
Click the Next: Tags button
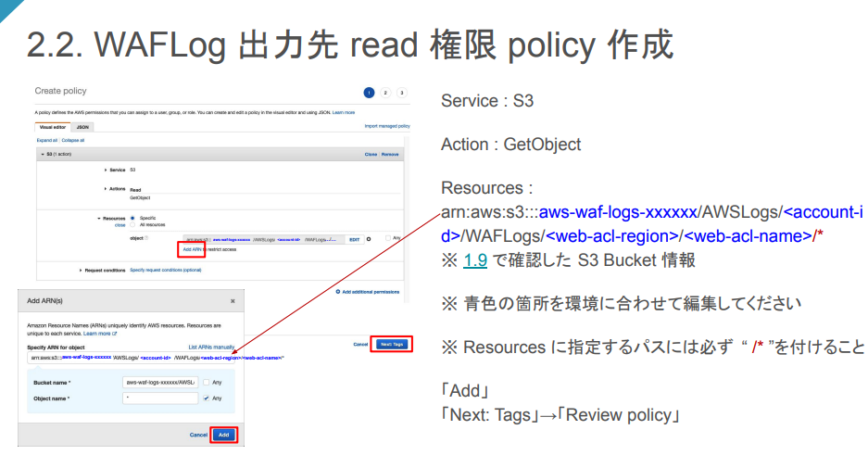[x=391, y=344]
